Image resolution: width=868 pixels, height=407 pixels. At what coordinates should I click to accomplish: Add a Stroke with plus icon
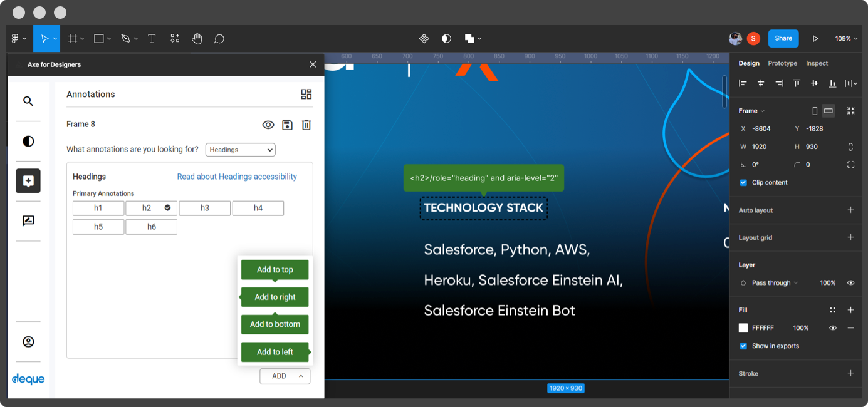(x=850, y=374)
